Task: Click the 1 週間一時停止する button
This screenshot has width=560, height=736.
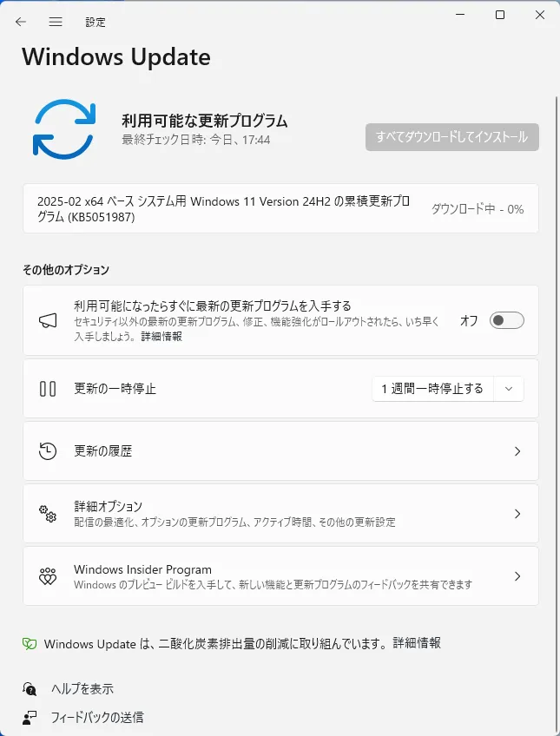Action: point(432,389)
